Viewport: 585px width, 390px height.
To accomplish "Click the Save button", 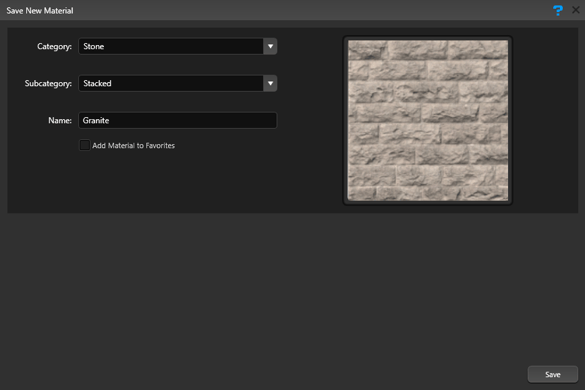I will pyautogui.click(x=553, y=374).
